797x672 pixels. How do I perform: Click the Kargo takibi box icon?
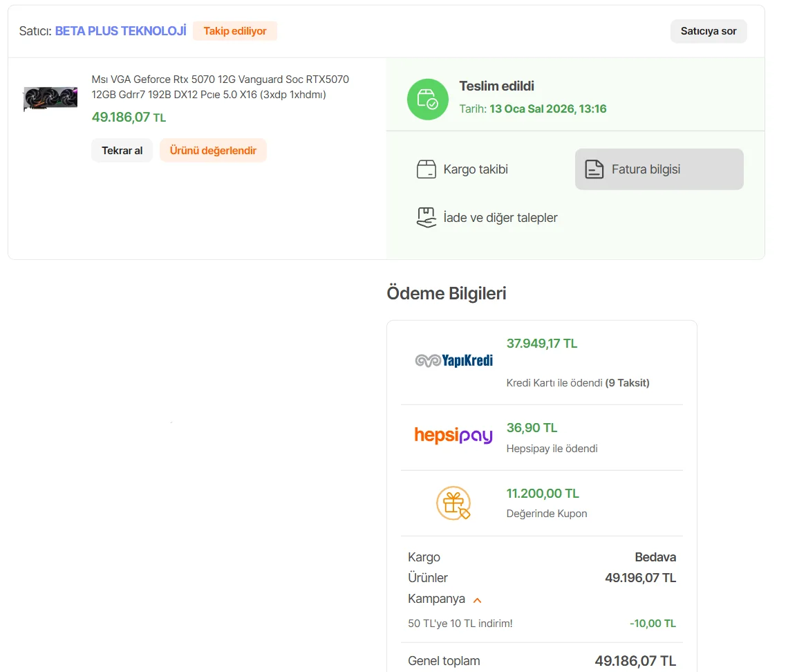[x=426, y=169]
